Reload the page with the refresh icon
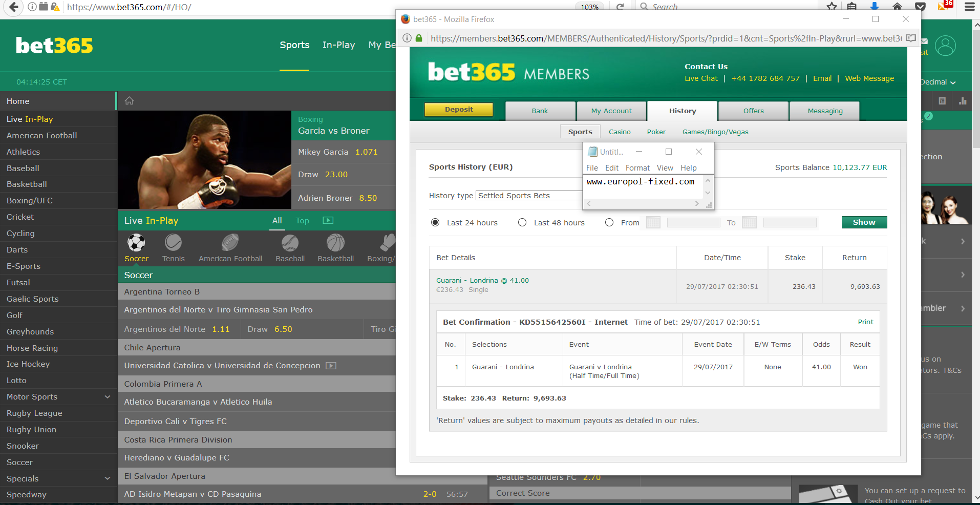Viewport: 980px width, 505px height. (x=620, y=7)
